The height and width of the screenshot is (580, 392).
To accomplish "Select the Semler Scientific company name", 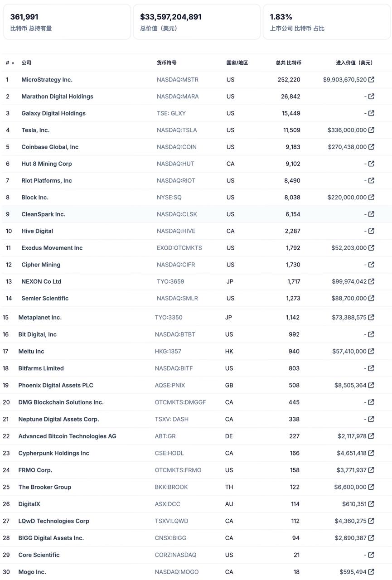I will (45, 298).
